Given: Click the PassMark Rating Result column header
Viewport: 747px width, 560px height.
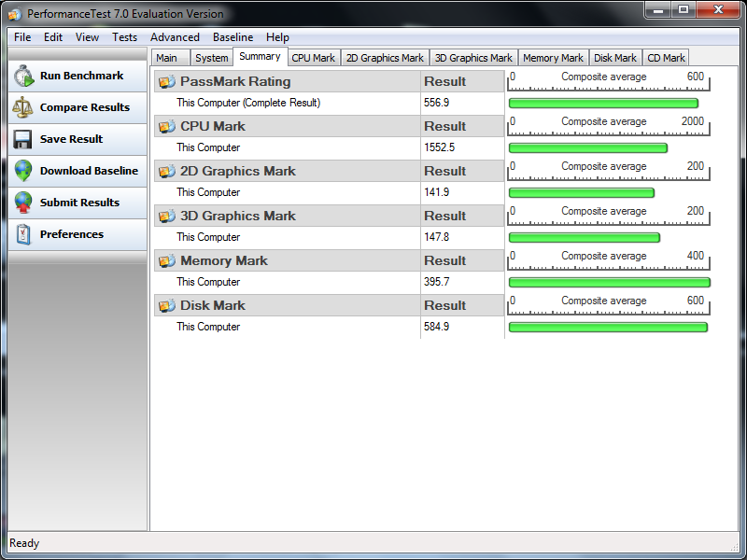Looking at the screenshot, I should [462, 81].
